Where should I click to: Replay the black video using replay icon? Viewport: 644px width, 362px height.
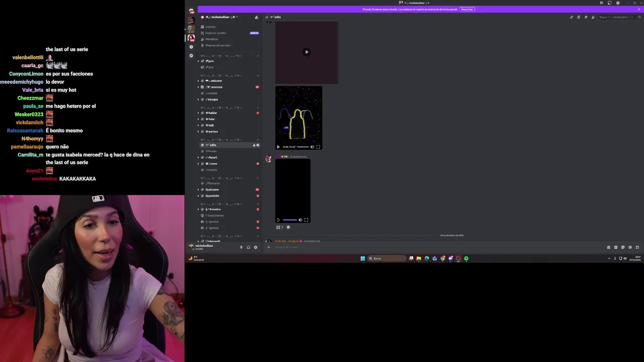point(278,220)
